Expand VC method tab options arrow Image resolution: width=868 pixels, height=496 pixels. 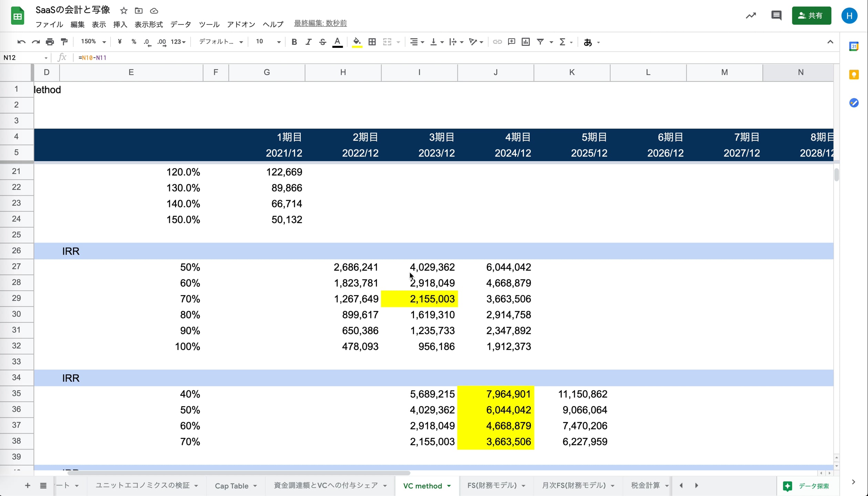coord(449,486)
